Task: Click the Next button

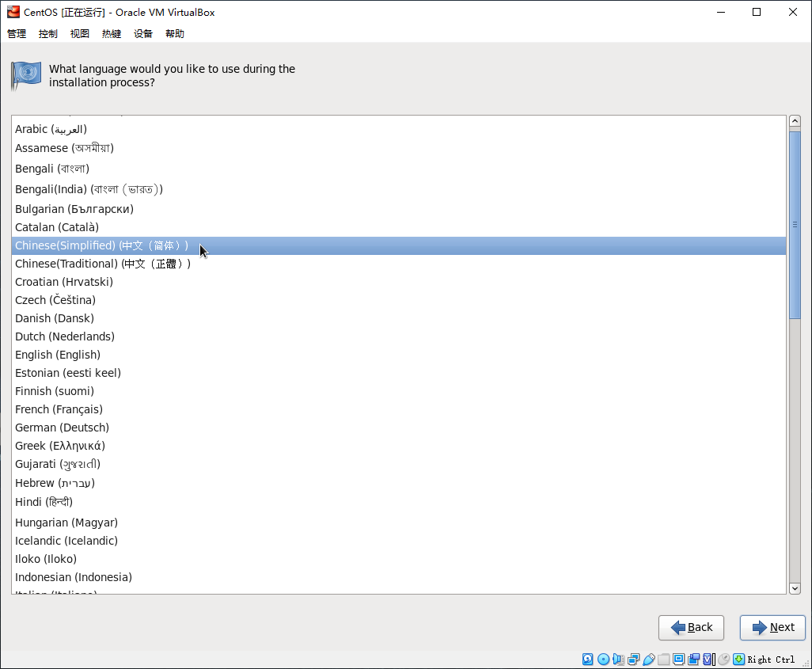Action: coord(772,628)
